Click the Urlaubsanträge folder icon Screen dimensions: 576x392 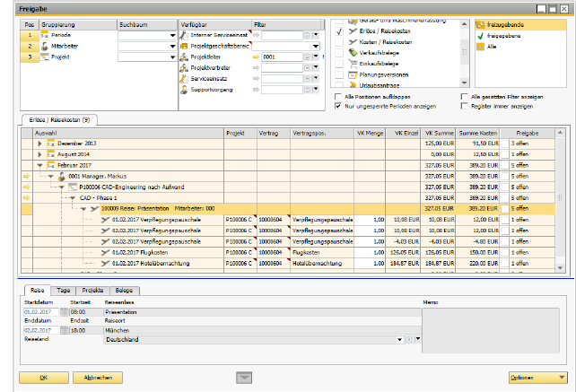(353, 85)
